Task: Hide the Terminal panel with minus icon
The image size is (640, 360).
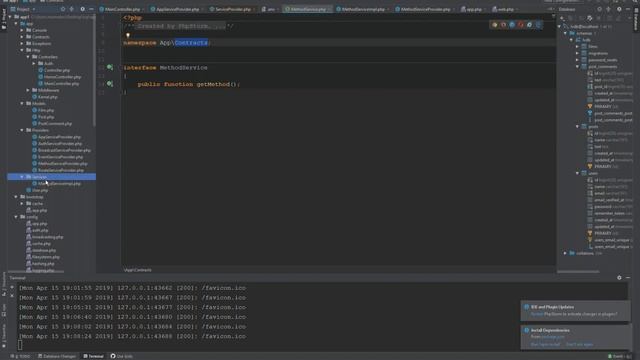Action: pos(628,278)
